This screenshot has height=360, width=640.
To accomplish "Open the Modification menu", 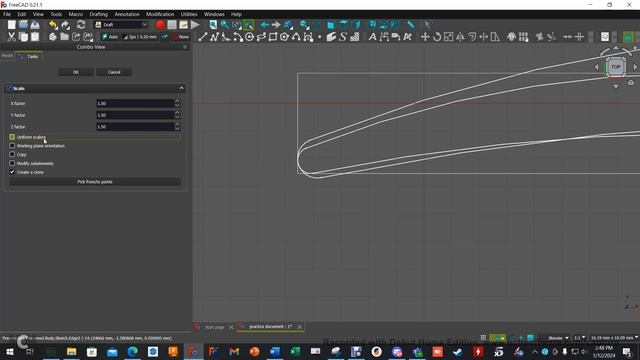I will point(160,14).
